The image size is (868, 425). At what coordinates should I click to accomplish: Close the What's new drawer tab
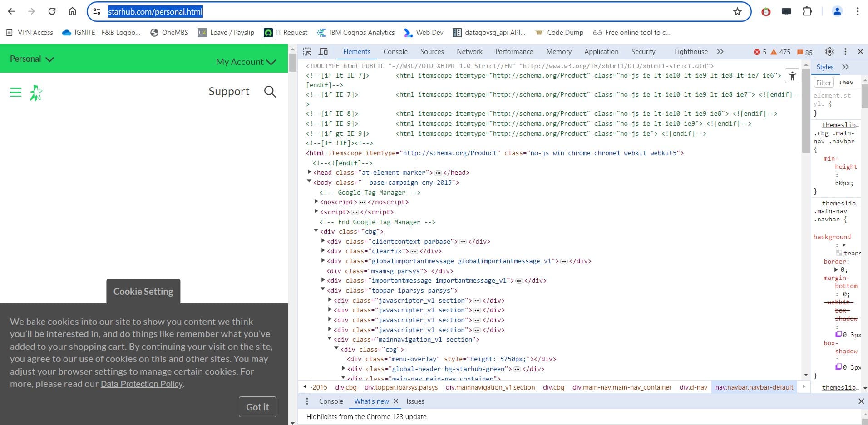click(396, 401)
